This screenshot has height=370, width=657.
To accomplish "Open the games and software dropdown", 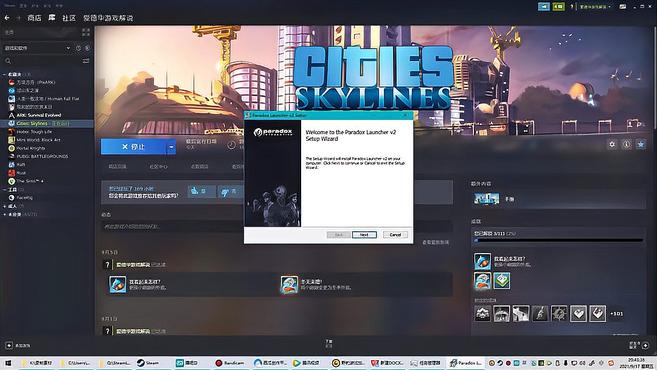I will click(x=37, y=48).
